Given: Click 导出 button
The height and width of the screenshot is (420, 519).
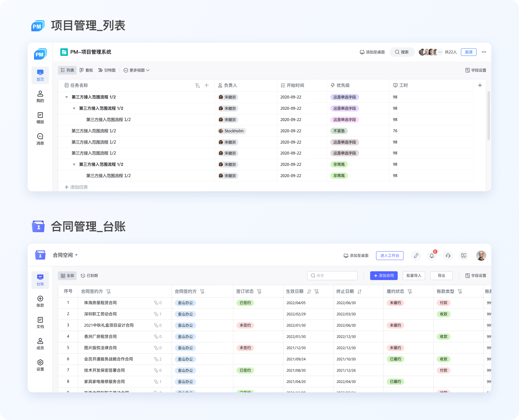Looking at the screenshot, I should pos(441,276).
